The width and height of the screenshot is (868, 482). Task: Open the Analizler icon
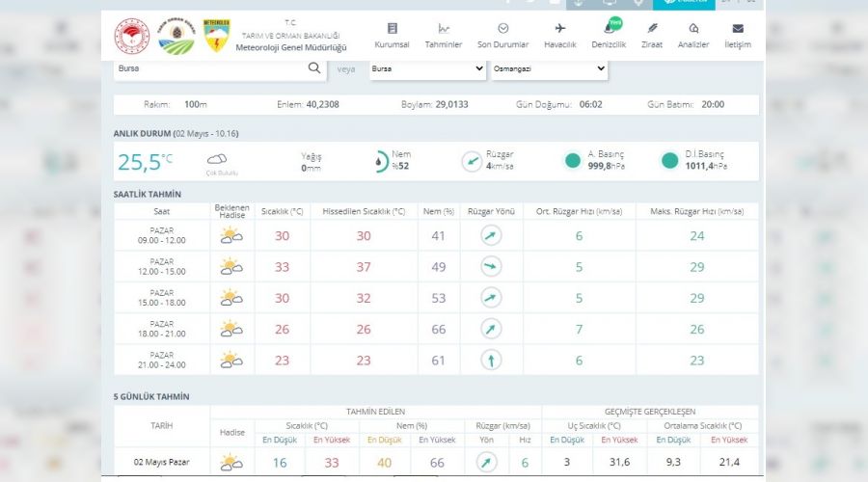[693, 29]
